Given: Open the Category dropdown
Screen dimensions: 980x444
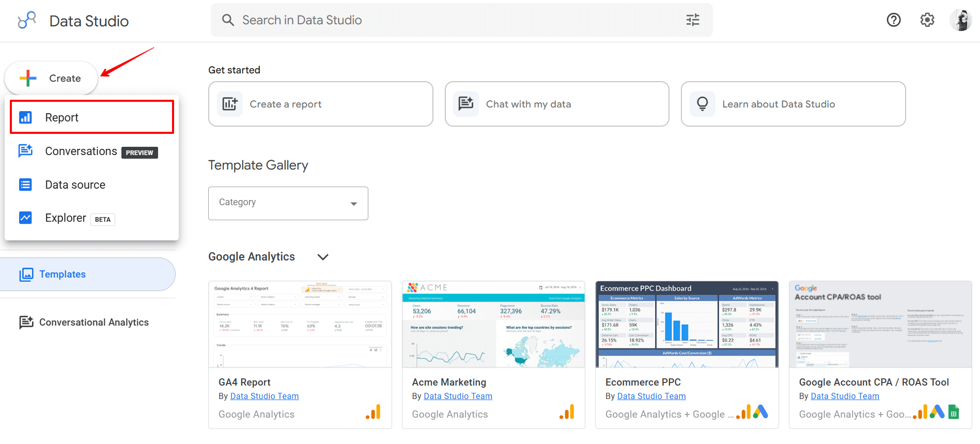Looking at the screenshot, I should tap(288, 203).
